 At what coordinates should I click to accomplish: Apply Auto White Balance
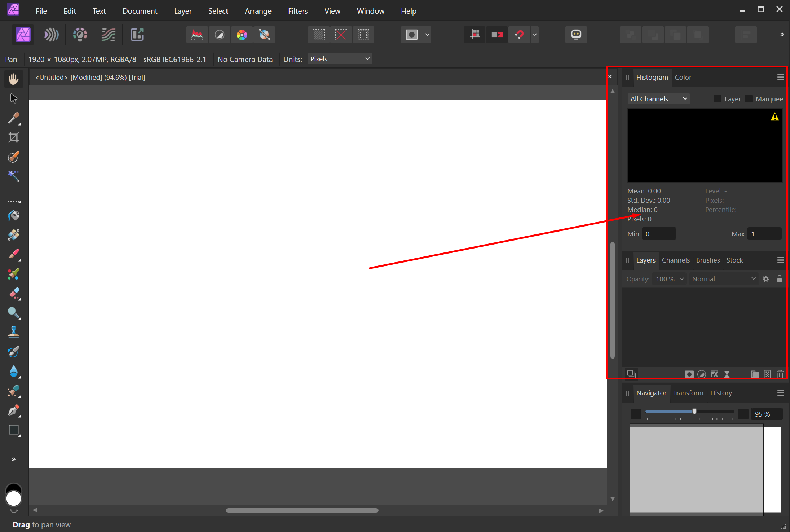pos(264,35)
